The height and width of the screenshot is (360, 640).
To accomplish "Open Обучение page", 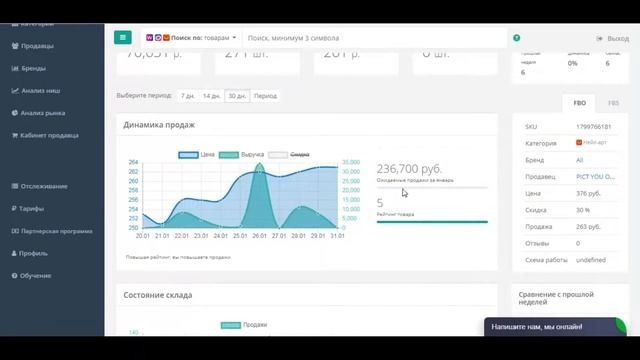I will click(36, 276).
